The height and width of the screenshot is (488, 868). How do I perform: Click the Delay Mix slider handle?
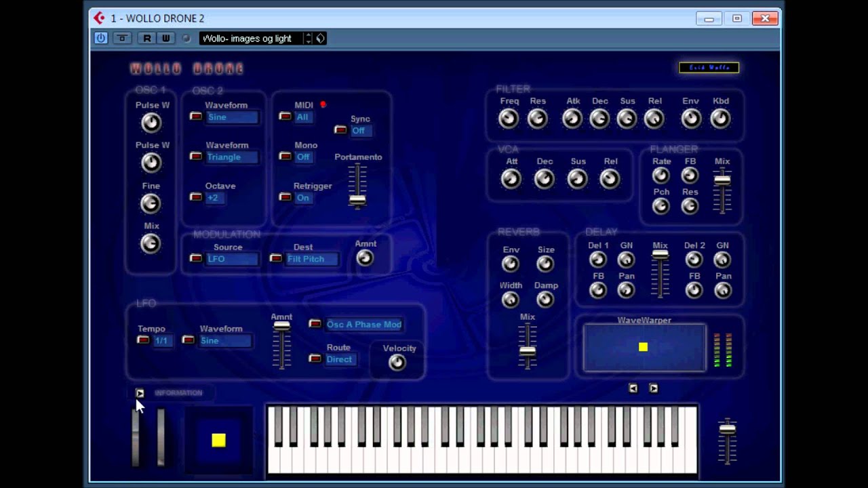click(660, 256)
